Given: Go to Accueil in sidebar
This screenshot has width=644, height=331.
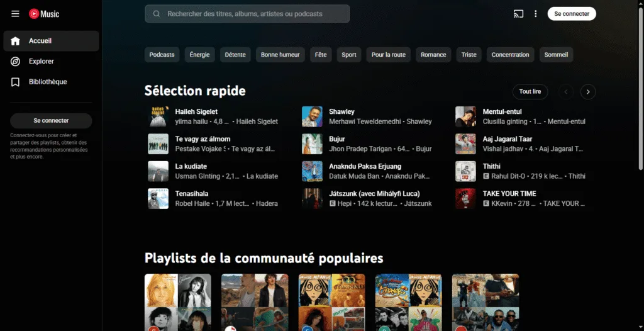Looking at the screenshot, I should [x=51, y=41].
